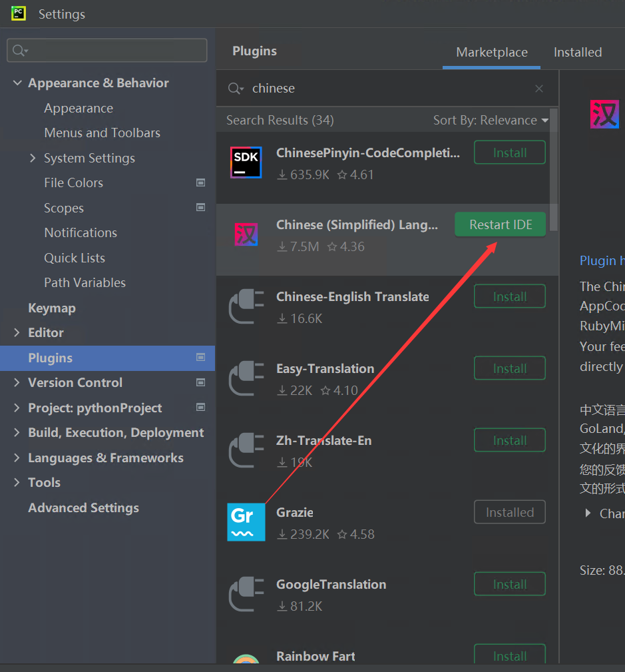Viewport: 625px width, 672px height.
Task: Select File Colors settings item
Action: 73,182
